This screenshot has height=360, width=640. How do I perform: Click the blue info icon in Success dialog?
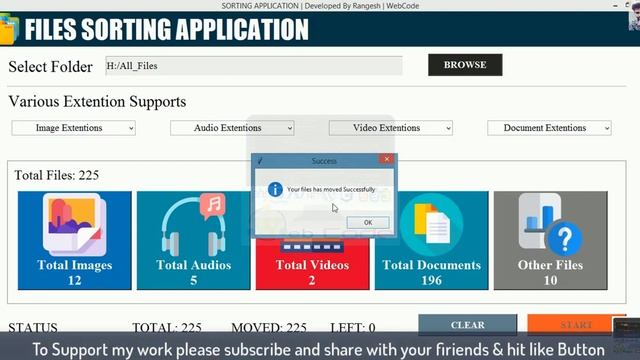(275, 189)
